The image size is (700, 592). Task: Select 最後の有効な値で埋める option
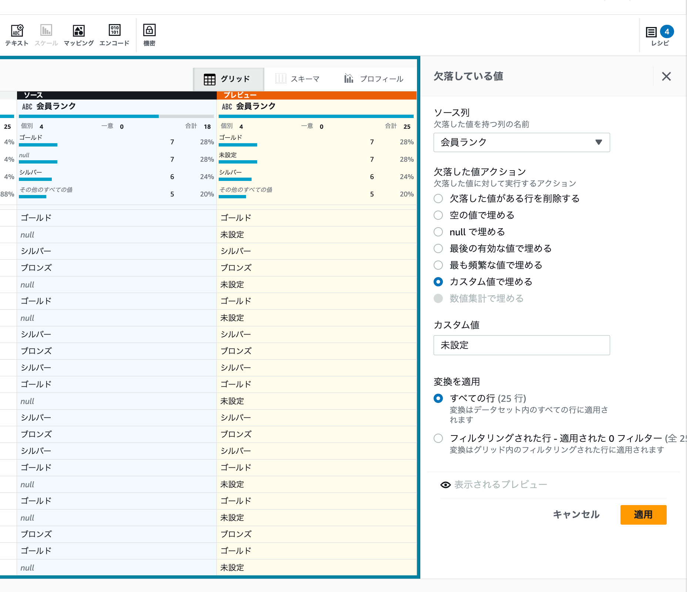438,249
